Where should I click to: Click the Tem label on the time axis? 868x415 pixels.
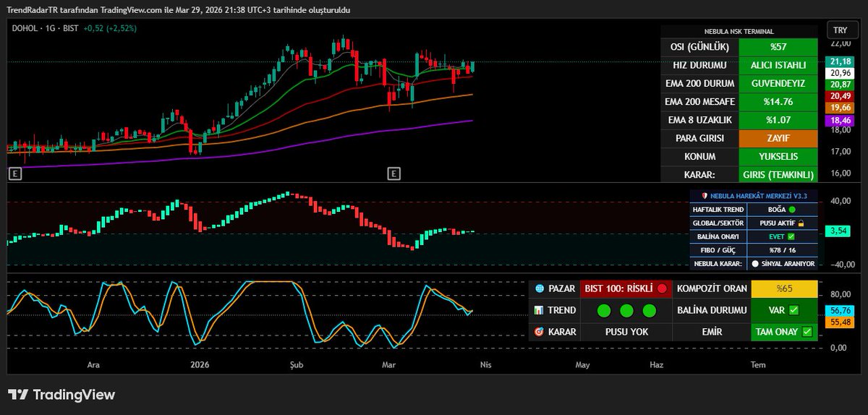click(757, 365)
